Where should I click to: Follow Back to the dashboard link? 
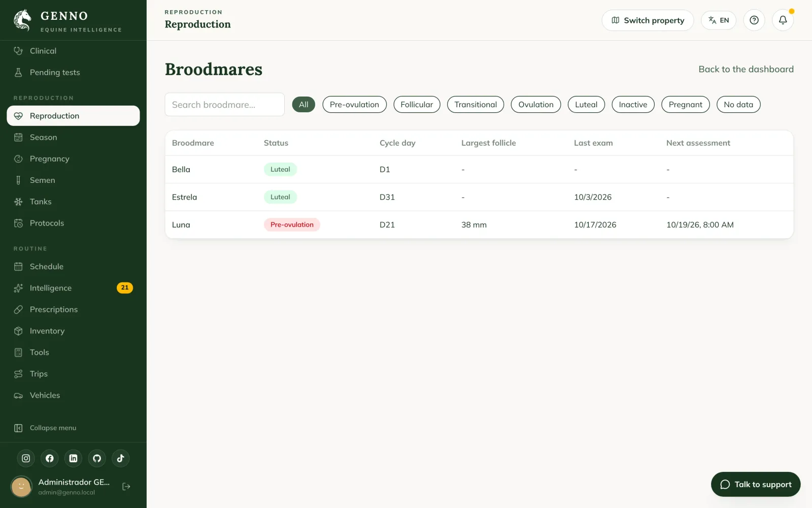(x=746, y=69)
